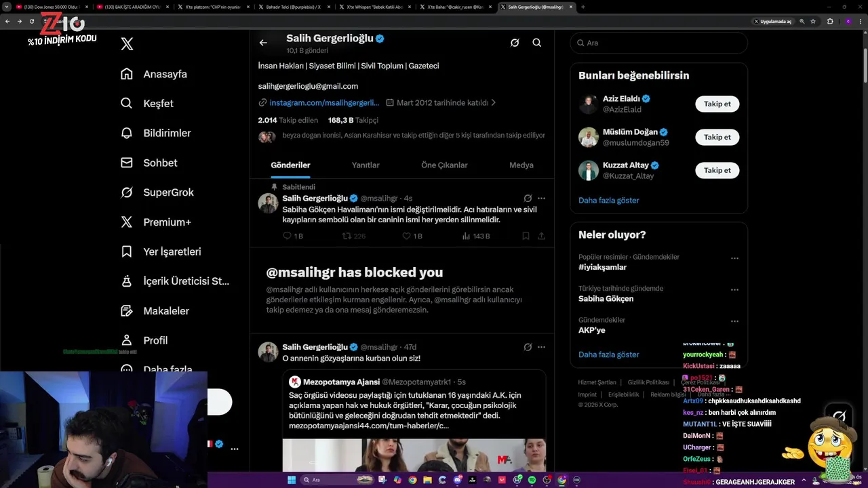Click the mezopotamyaajansi44.com article link
The image size is (868, 488).
(369, 426)
